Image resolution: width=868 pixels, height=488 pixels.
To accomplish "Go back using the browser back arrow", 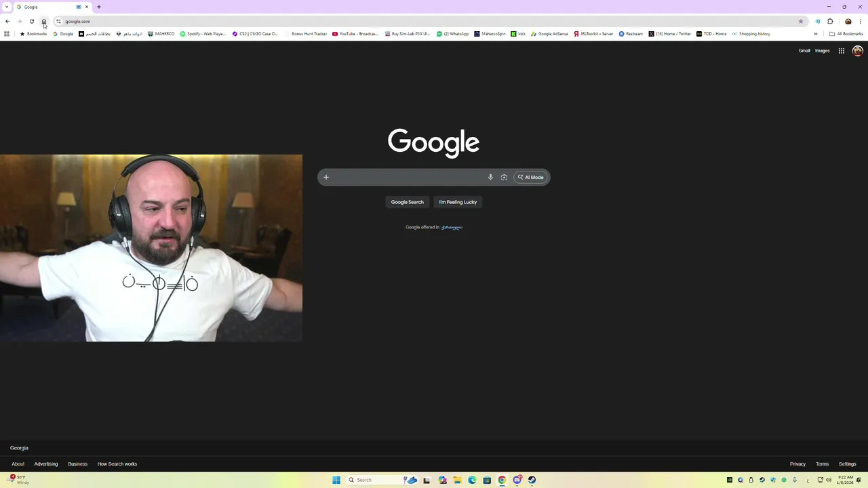I will click(7, 21).
